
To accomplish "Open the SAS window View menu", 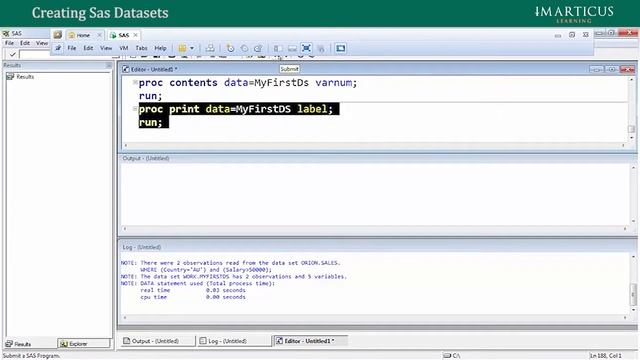I will [x=42, y=43].
